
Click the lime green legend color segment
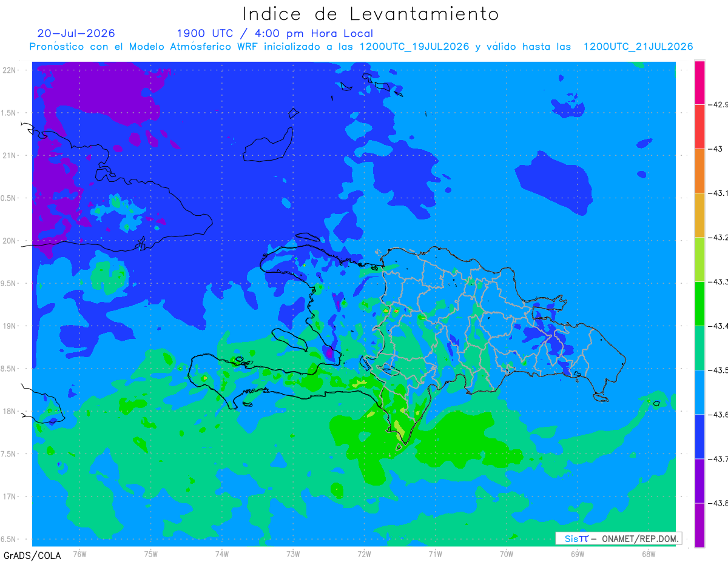[x=699, y=259]
